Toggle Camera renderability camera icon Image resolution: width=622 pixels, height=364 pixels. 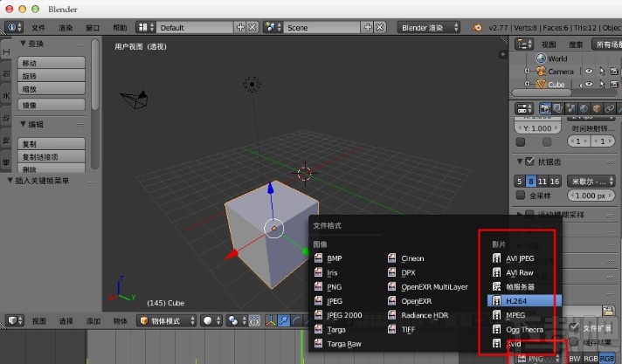pos(614,72)
